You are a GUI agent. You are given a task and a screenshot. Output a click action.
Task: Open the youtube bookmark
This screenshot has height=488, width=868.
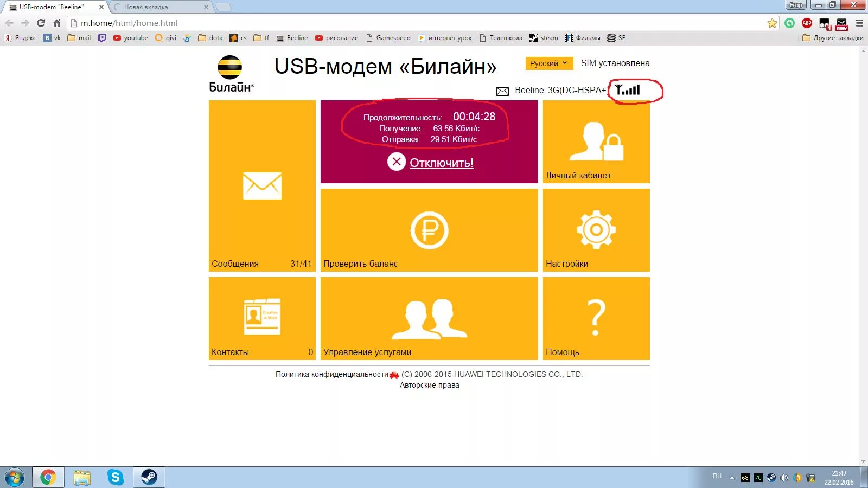pyautogui.click(x=131, y=38)
